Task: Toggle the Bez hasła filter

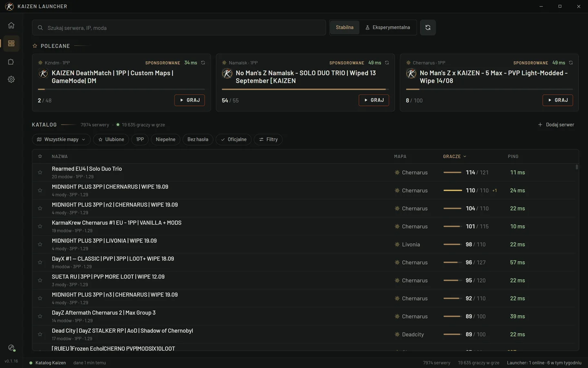Action: [x=198, y=139]
